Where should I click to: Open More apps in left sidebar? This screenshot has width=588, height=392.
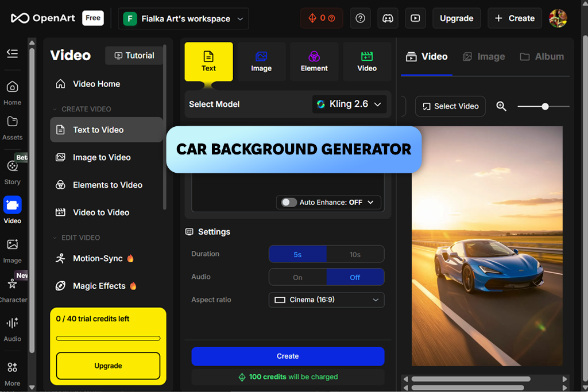(x=13, y=374)
